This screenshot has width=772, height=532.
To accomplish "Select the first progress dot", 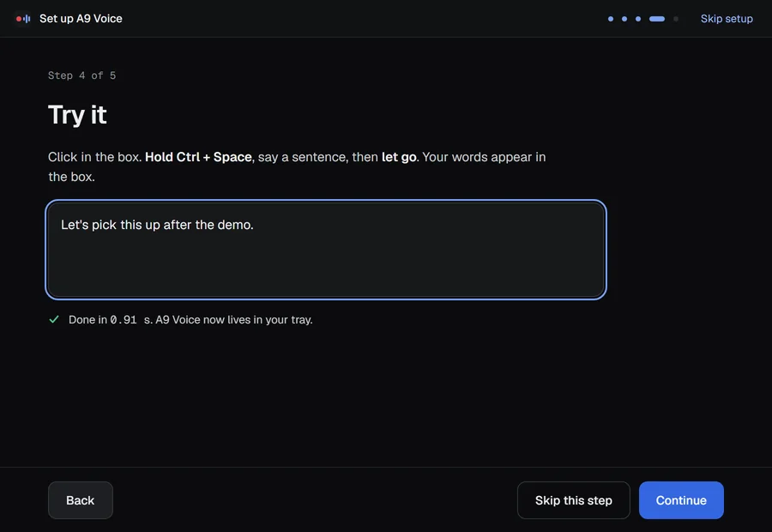I will coord(611,19).
